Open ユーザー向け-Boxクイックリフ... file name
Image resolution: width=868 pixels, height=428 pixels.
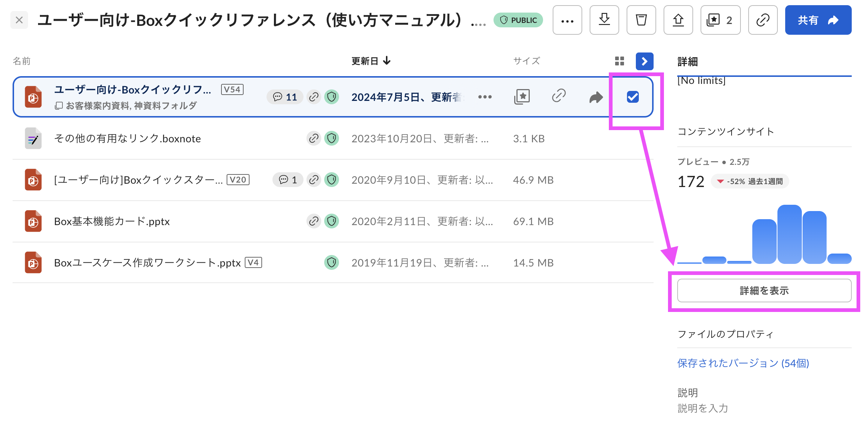click(133, 89)
